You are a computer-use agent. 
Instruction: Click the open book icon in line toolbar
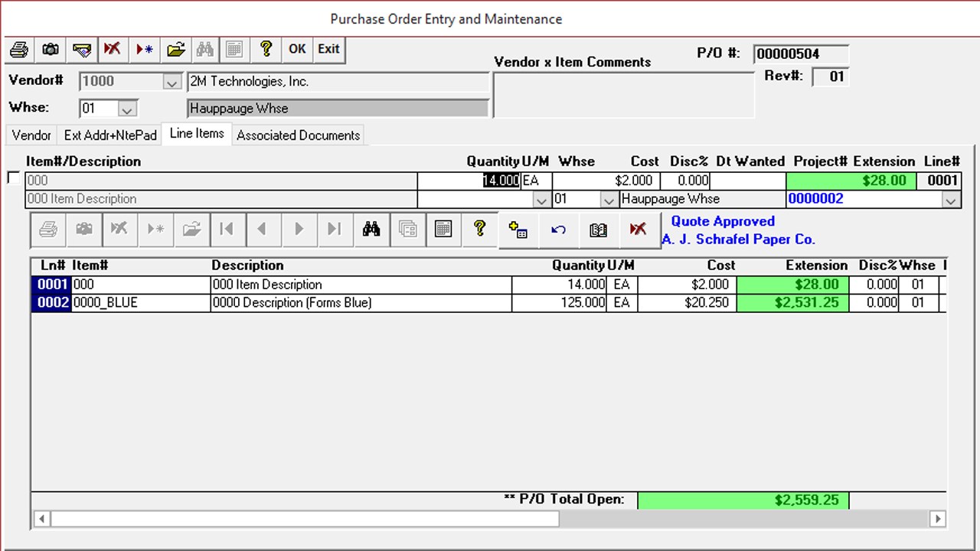tap(598, 230)
